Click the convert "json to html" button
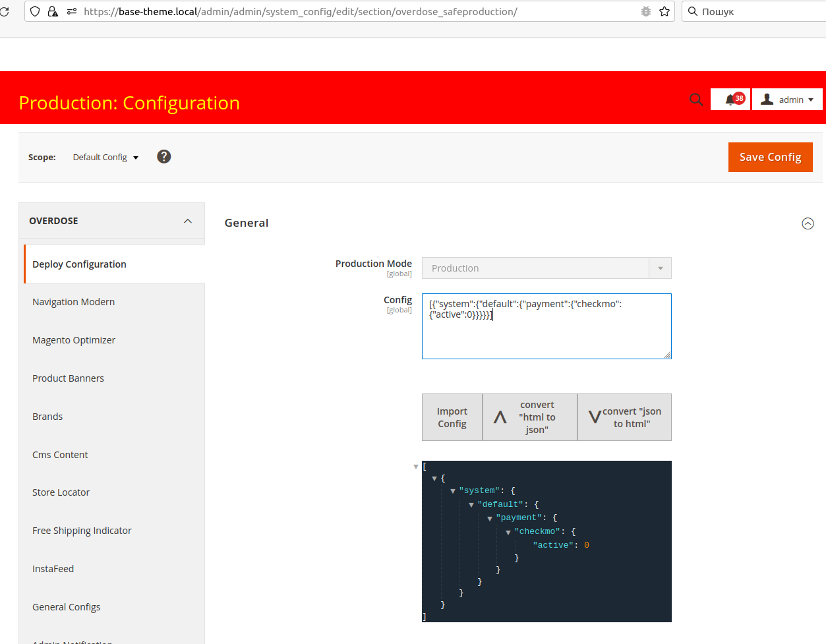Screen dimensions: 826x644 pyautogui.click(x=624, y=417)
